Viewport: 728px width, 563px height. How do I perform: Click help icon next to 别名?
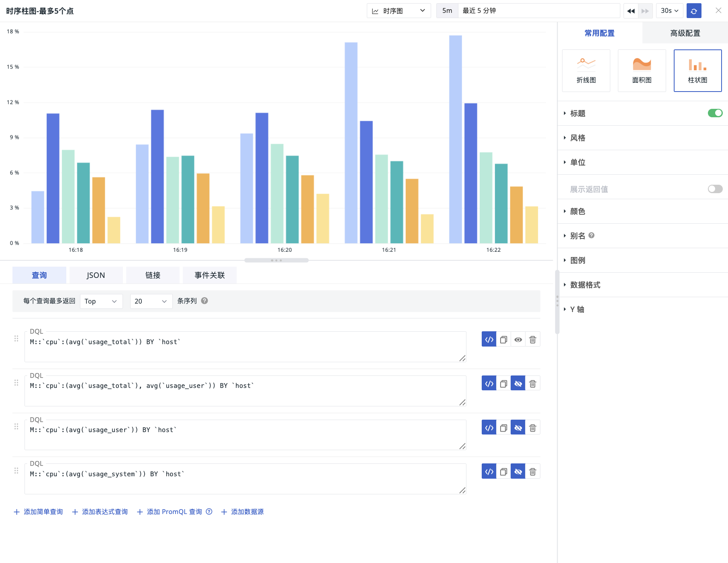(591, 235)
